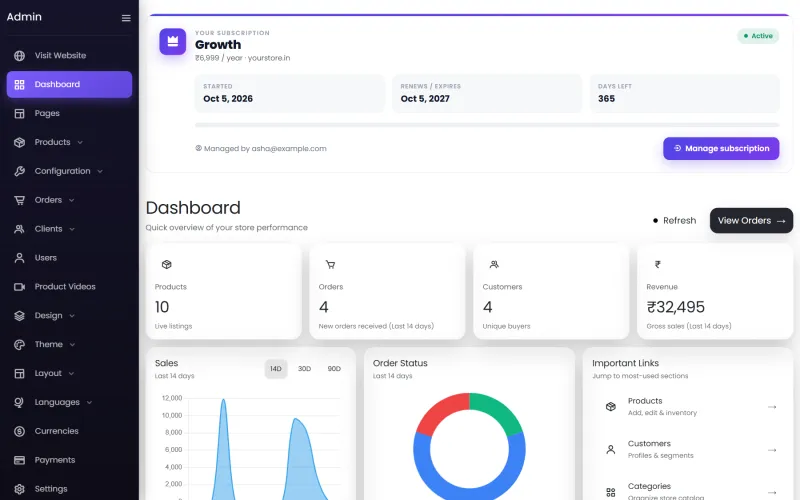800x500 pixels.
Task: Expand the Theme submenu chevron
Action: [72, 344]
